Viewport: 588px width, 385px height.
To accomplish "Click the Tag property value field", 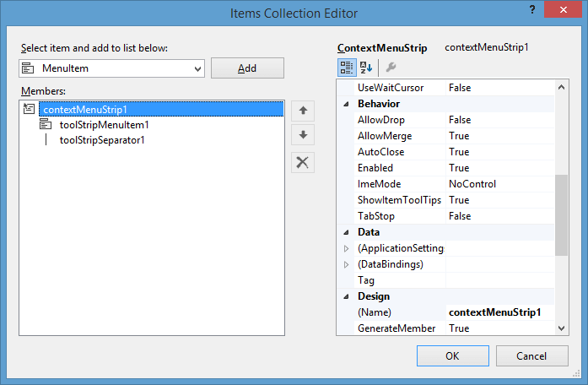I will pos(500,280).
